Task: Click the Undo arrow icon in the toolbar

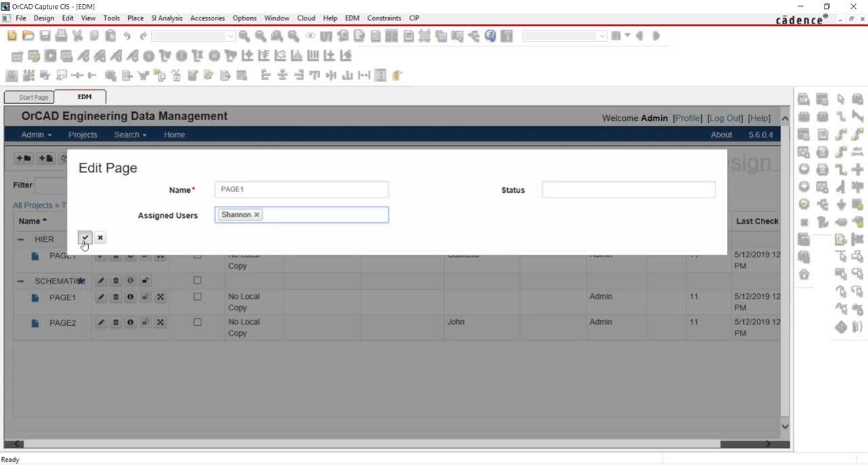Action: click(x=128, y=35)
